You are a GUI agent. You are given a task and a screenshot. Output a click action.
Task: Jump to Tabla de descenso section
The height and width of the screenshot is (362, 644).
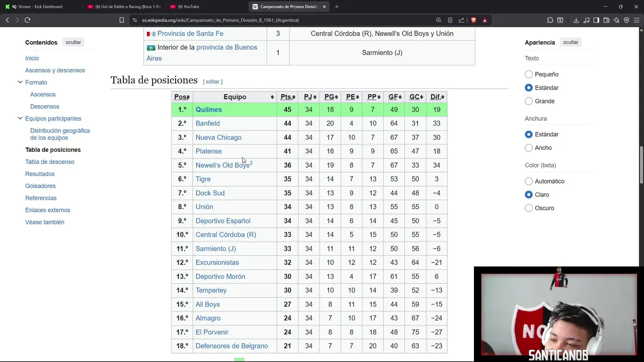coord(50,162)
